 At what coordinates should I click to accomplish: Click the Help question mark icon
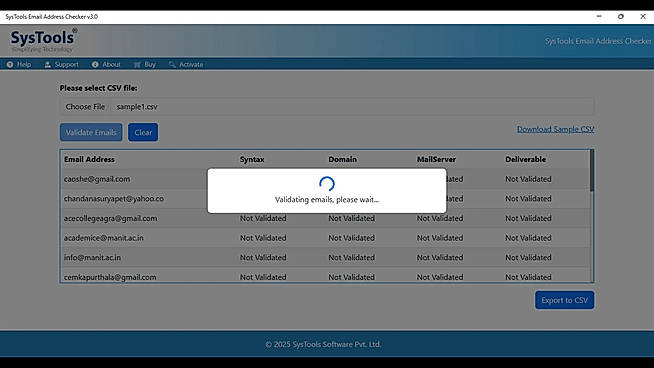[x=10, y=65]
